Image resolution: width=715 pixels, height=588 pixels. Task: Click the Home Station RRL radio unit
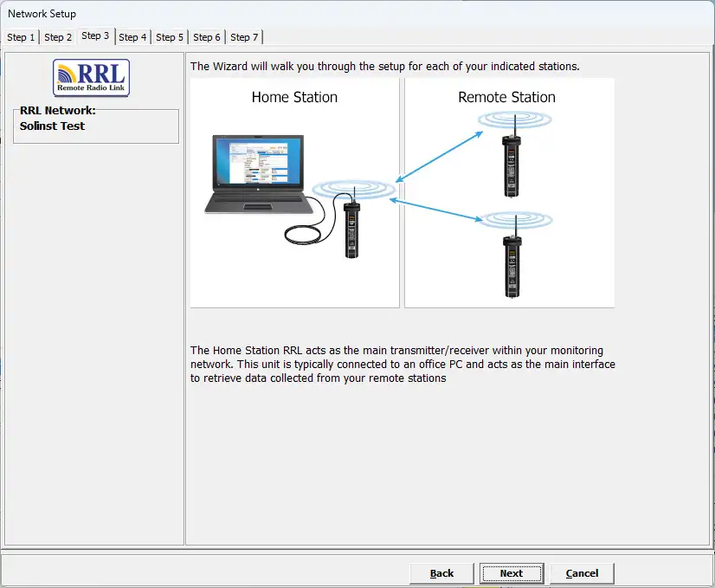[351, 223]
